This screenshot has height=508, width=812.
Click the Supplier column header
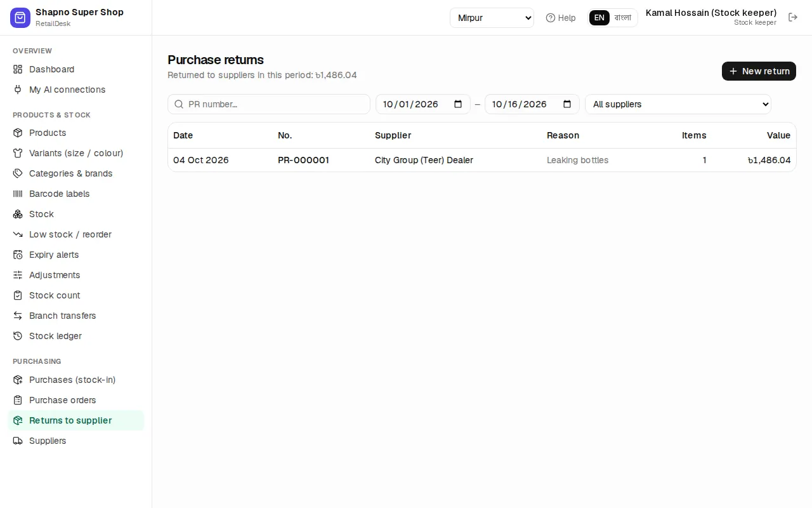(x=393, y=135)
